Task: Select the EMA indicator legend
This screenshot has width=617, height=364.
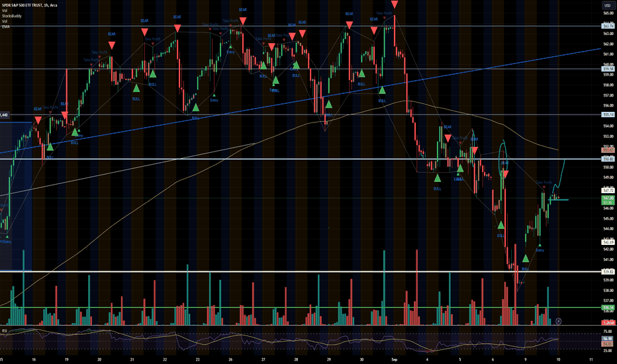Action: tap(5, 26)
